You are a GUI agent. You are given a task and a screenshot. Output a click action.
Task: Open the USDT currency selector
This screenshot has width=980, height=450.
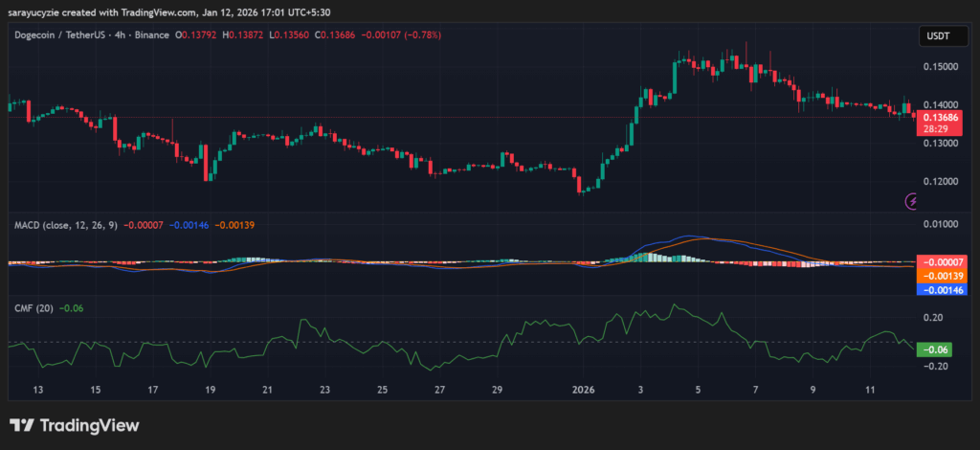(937, 34)
